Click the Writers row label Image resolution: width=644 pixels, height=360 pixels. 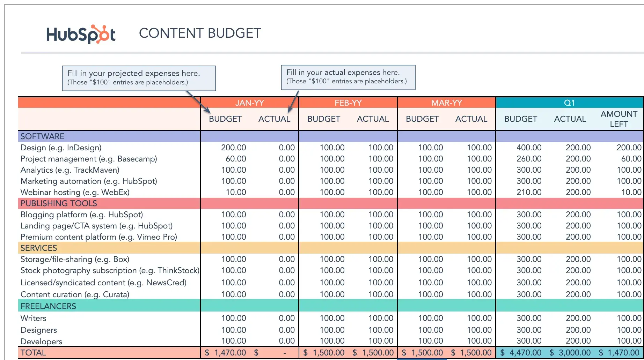coord(33,318)
